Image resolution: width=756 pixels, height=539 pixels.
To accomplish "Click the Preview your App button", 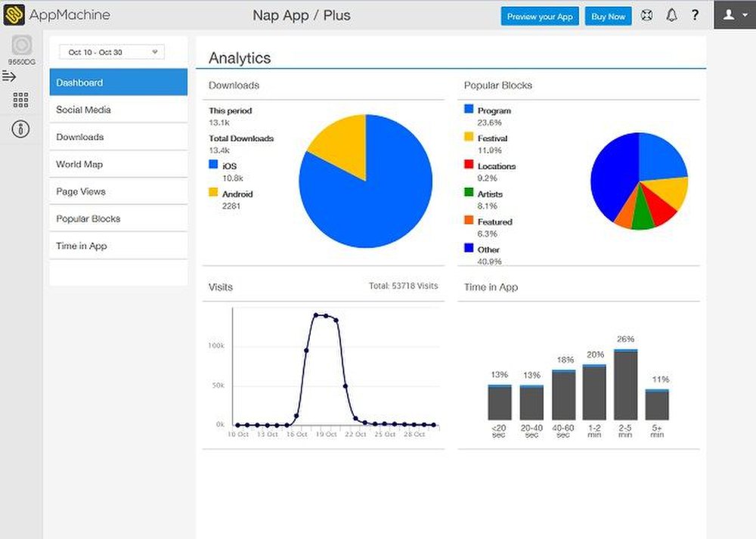I will [x=540, y=17].
